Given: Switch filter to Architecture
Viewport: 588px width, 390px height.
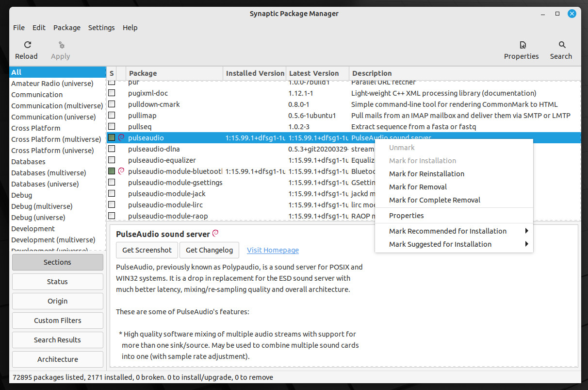Looking at the screenshot, I should pyautogui.click(x=57, y=359).
